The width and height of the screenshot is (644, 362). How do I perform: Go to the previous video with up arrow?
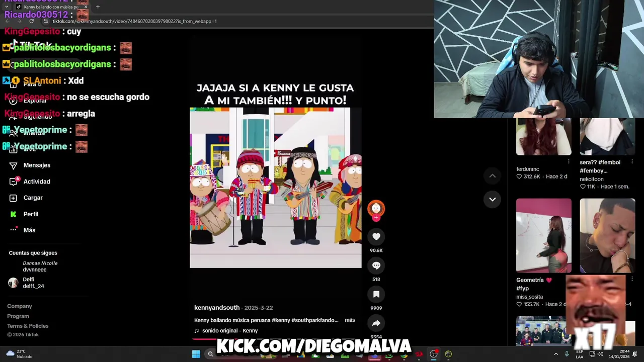(493, 175)
